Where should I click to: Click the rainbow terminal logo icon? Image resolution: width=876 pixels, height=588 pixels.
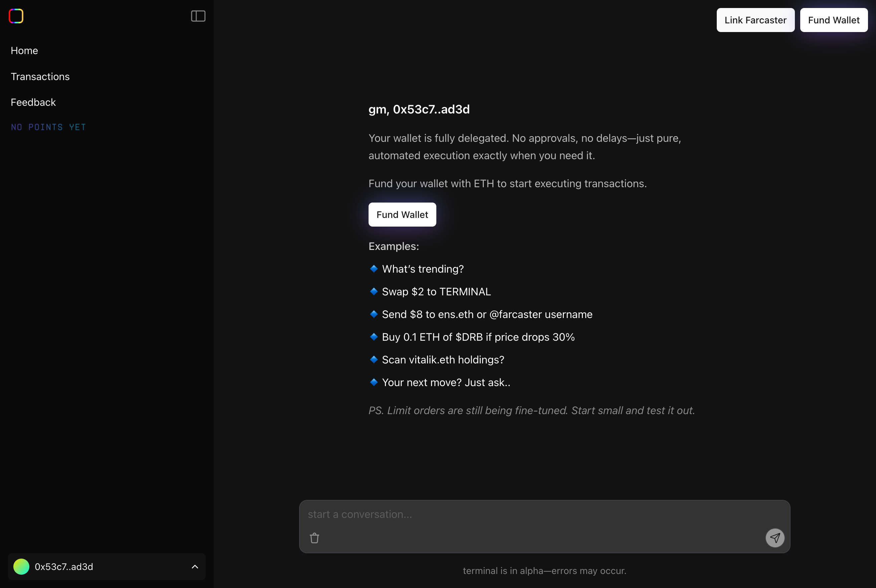click(16, 16)
